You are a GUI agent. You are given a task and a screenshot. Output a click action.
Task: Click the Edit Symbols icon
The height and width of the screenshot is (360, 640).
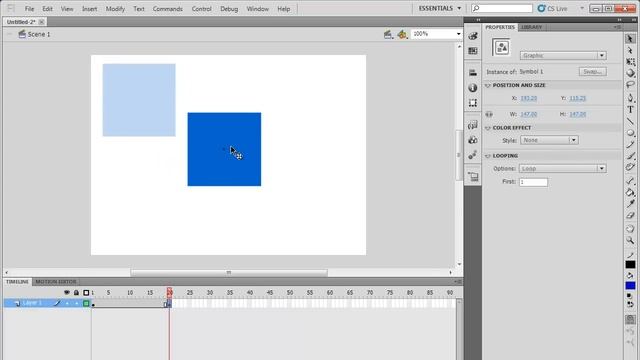click(x=402, y=35)
